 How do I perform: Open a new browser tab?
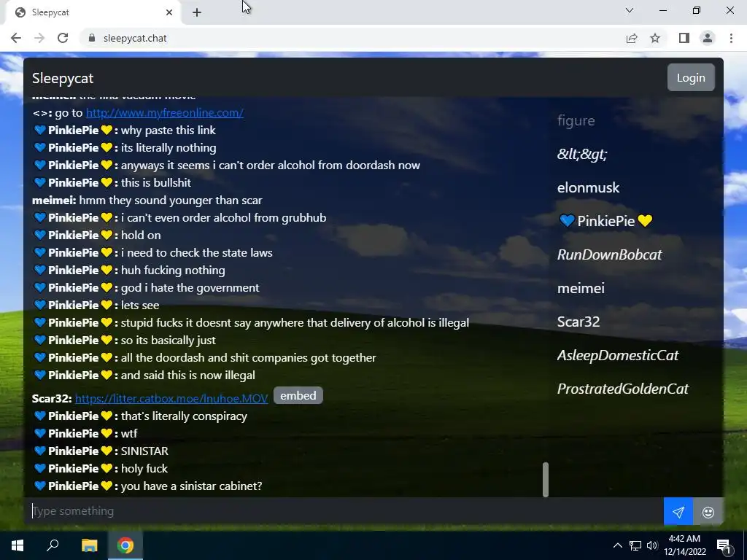click(x=197, y=12)
